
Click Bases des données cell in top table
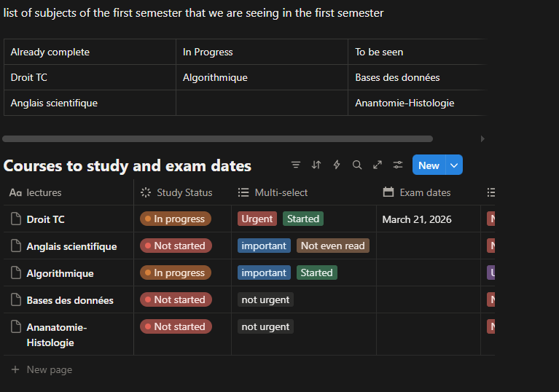417,77
